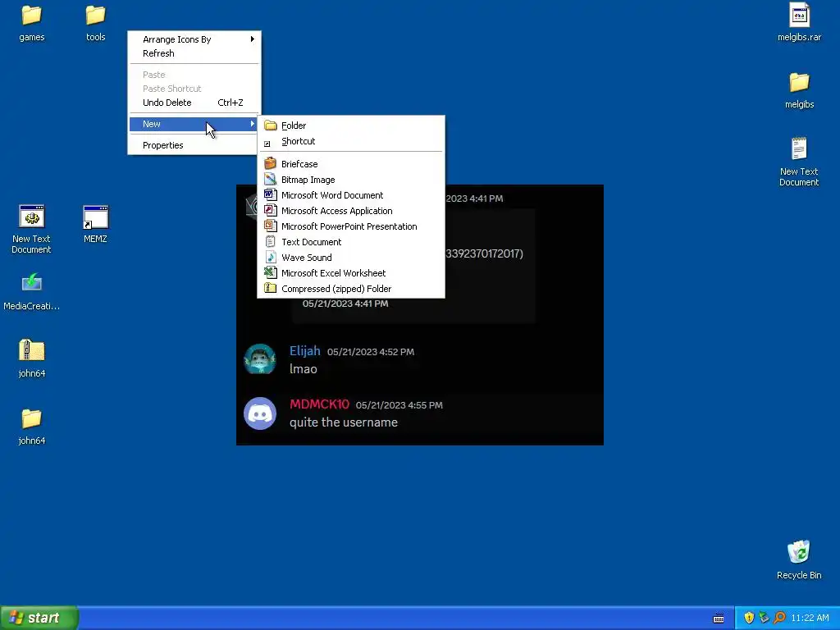Choose Shortcut in the New submenu
This screenshot has height=630, width=840.
[351, 141]
